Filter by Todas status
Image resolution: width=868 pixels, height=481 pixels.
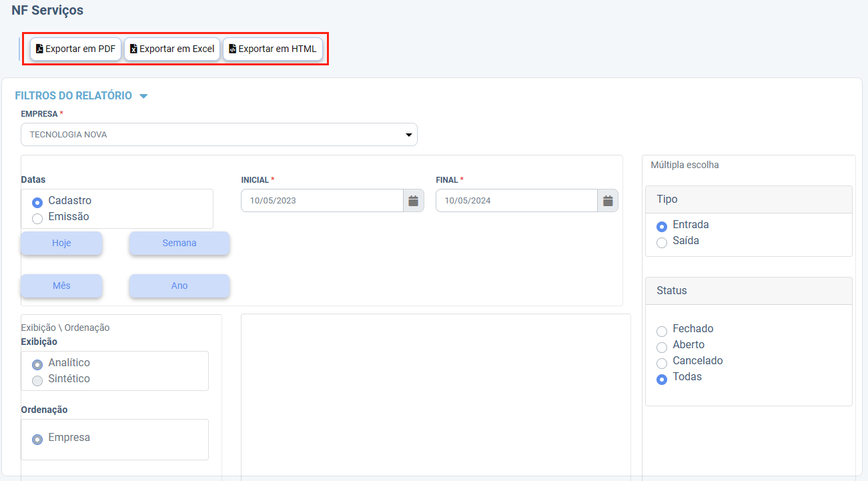(662, 379)
